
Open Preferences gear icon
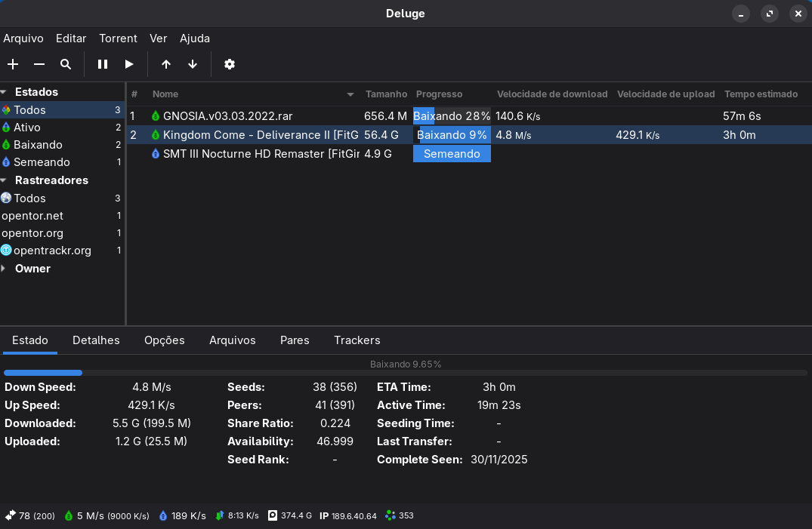[x=230, y=64]
